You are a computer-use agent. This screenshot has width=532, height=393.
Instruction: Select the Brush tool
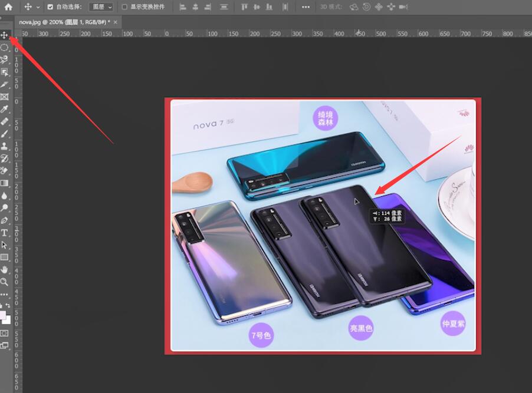tap(4, 134)
